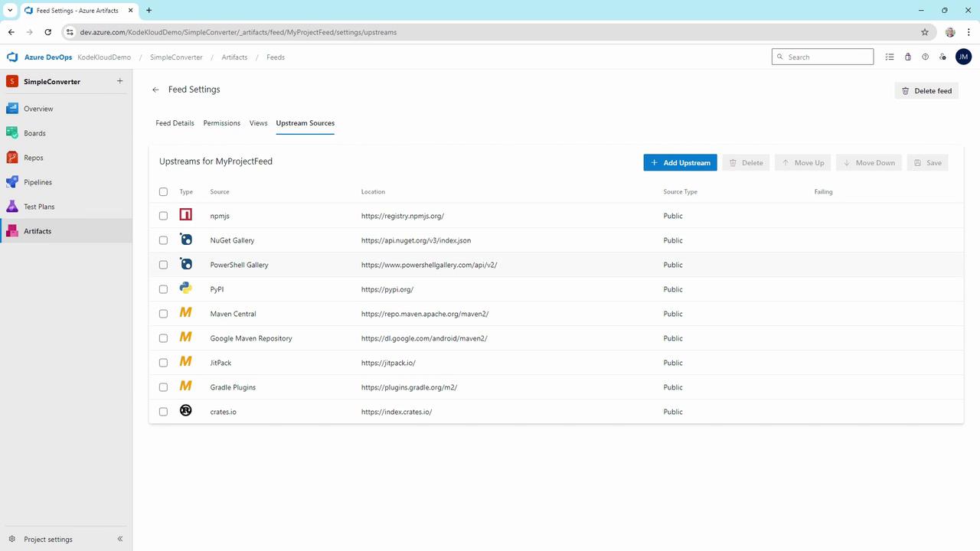Bookmark the page with the star icon
980x551 pixels.
click(x=925, y=32)
